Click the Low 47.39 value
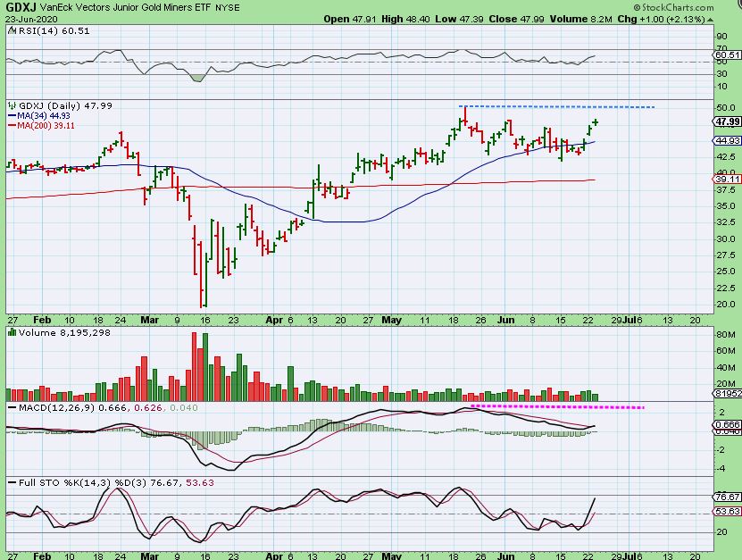This screenshot has width=742, height=560. [x=459, y=19]
